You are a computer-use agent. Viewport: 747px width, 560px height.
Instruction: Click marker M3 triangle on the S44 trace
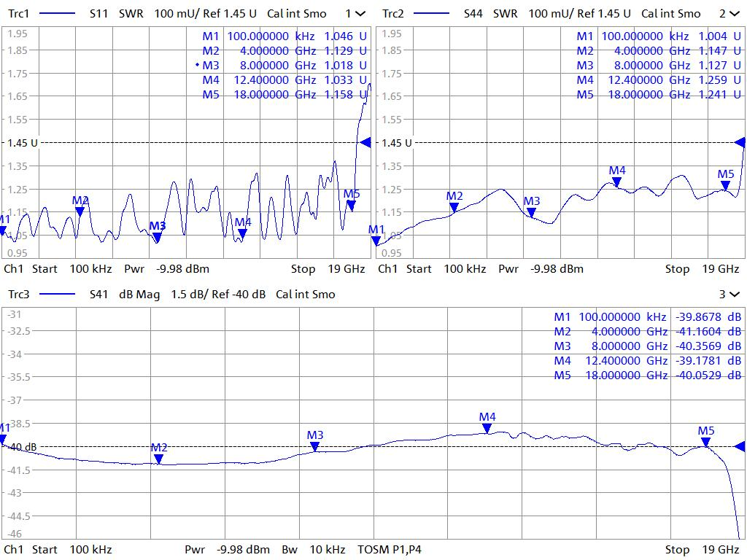click(532, 213)
